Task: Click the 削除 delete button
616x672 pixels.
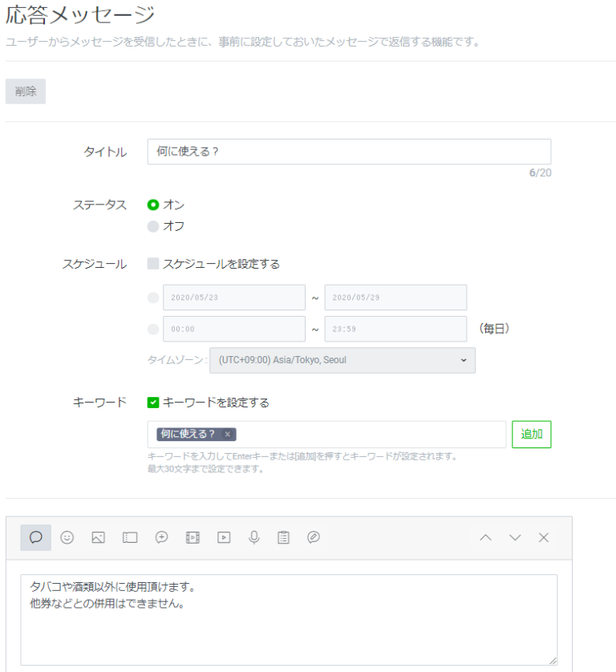Action: 26,91
